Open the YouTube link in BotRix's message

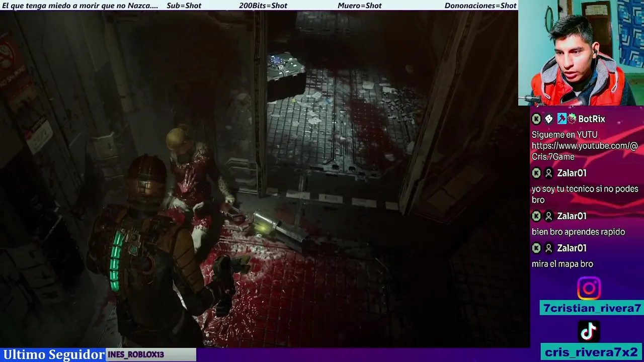coord(585,151)
